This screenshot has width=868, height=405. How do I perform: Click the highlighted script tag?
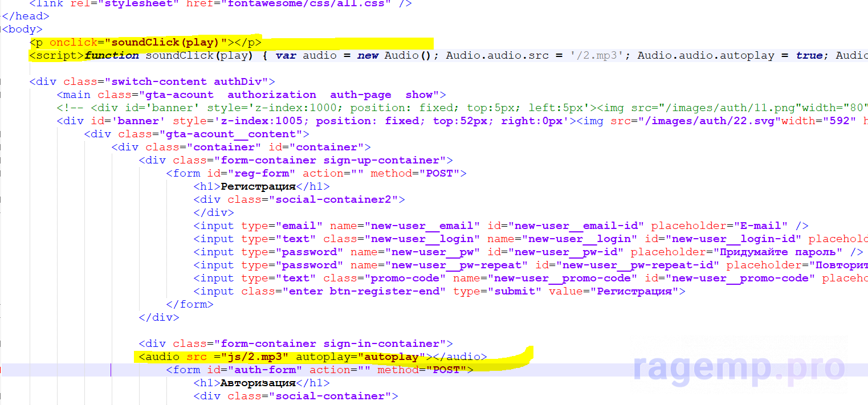[56, 55]
